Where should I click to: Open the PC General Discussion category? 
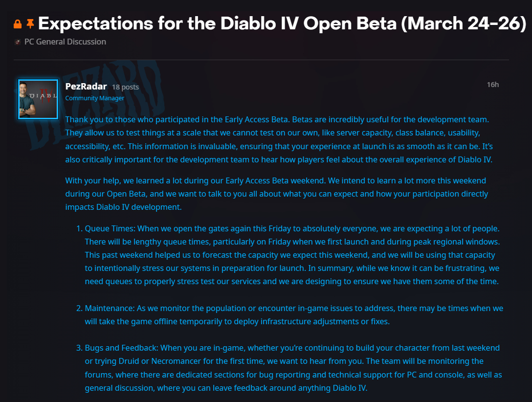click(65, 42)
